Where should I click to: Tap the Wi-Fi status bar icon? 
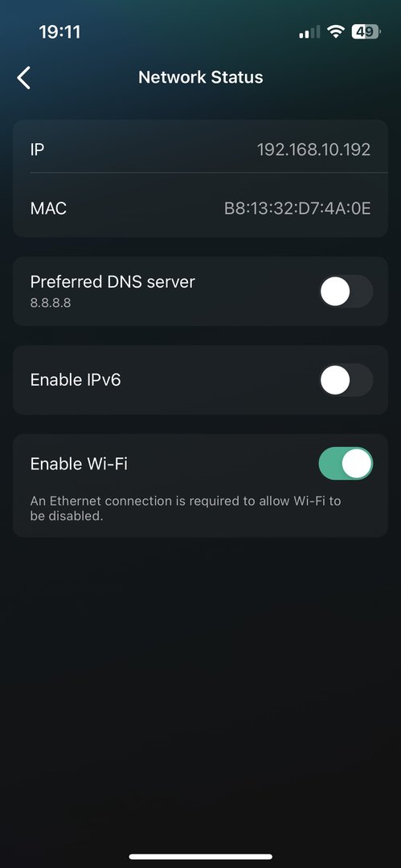tap(336, 32)
